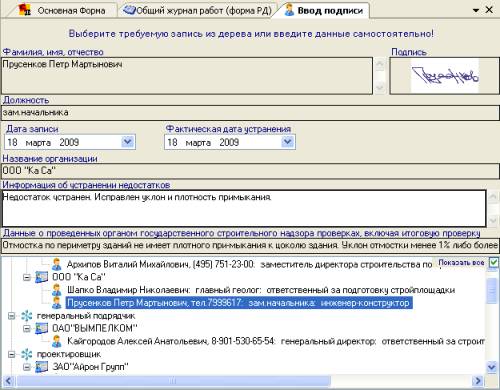This screenshot has width=500, height=390.
Task: Select the Ввод подписи tab
Action: (x=323, y=10)
